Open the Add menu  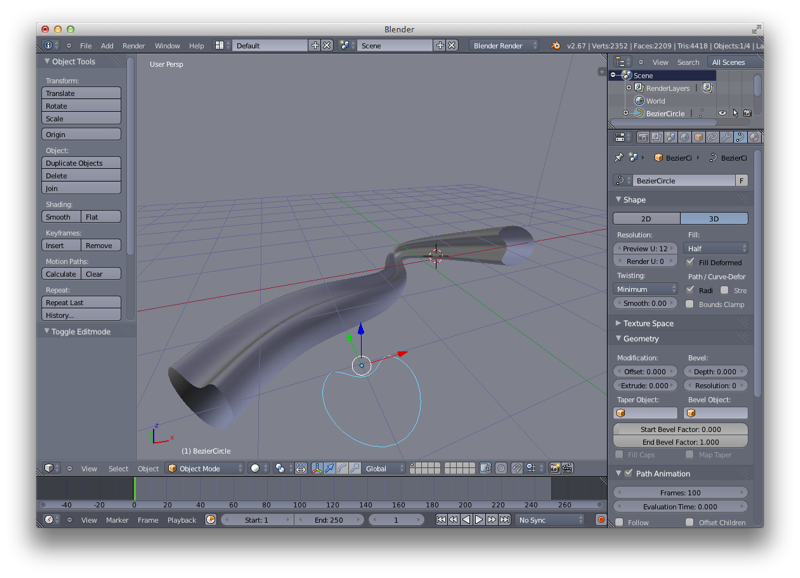107,46
